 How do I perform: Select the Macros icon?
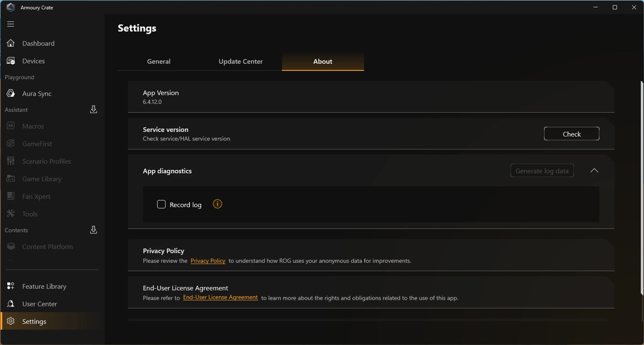click(11, 126)
